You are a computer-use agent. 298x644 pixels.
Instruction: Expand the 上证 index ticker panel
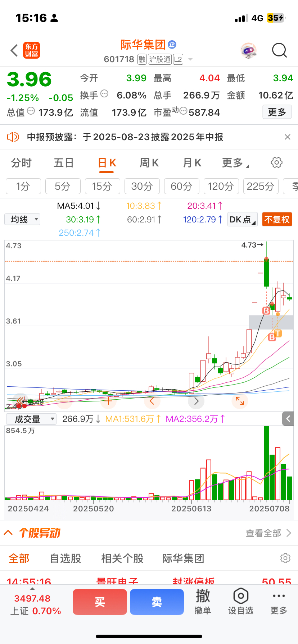[35, 604]
